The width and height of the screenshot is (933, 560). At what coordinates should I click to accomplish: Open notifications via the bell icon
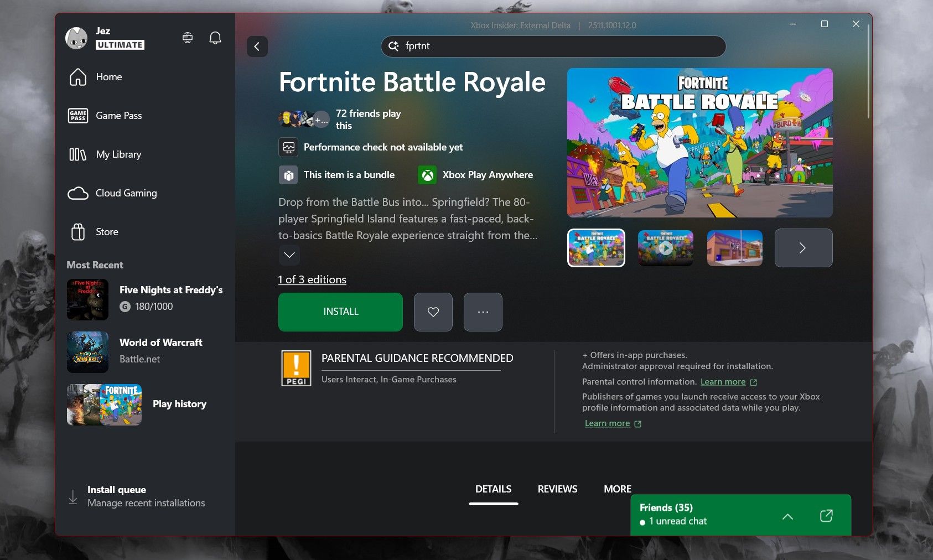(215, 38)
